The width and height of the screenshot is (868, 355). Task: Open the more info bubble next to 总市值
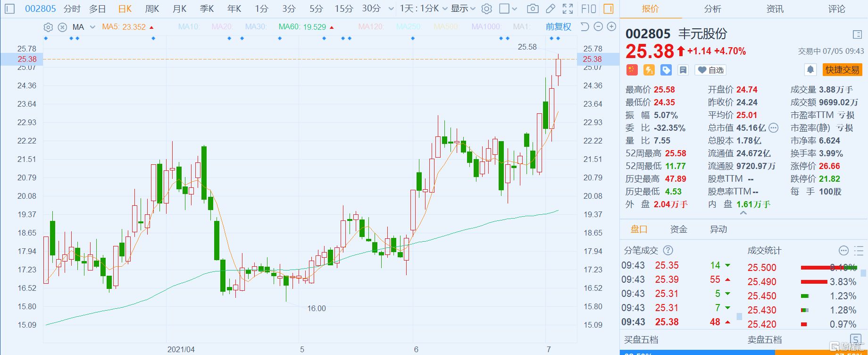774,127
